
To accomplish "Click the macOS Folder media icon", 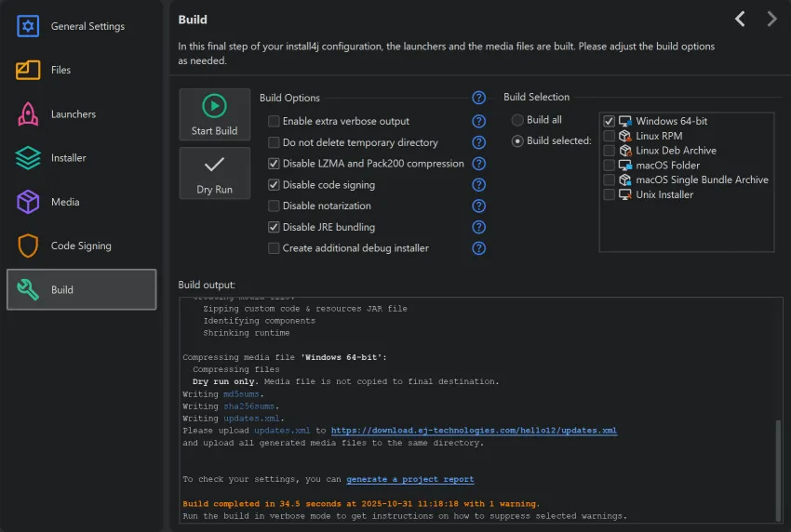I will point(625,165).
